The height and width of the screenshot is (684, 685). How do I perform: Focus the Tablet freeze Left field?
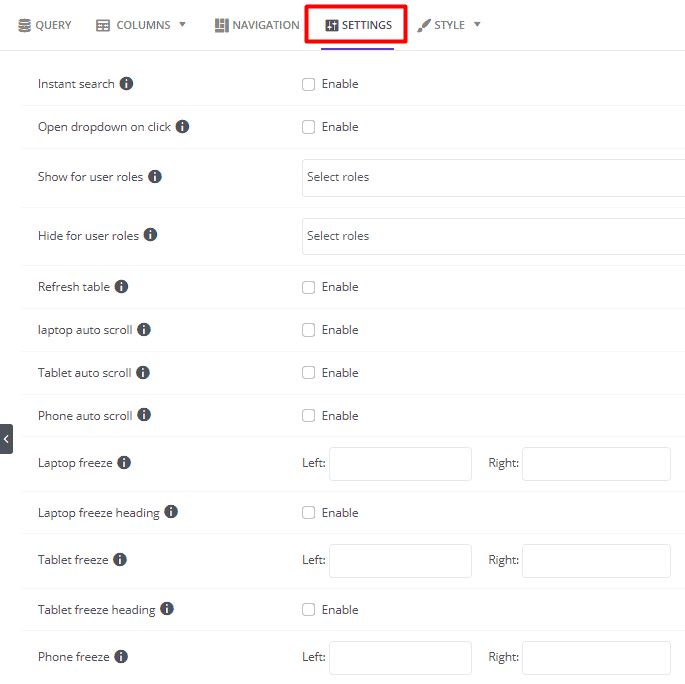400,561
